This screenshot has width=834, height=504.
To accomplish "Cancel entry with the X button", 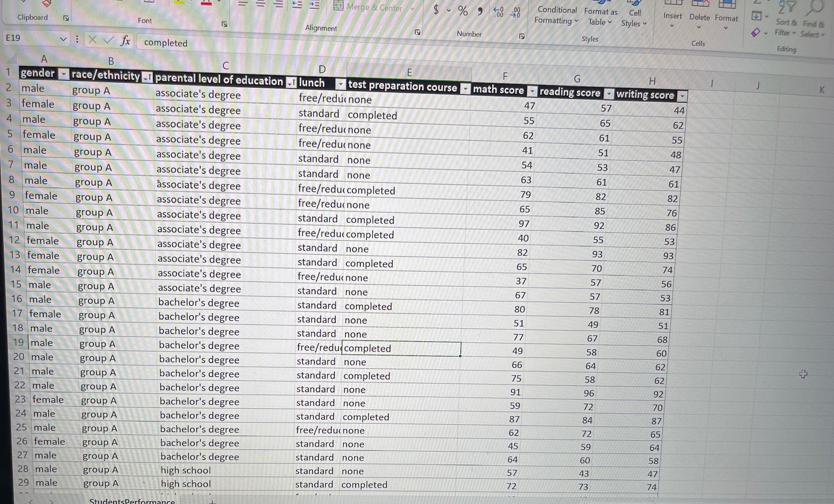I will click(93, 40).
